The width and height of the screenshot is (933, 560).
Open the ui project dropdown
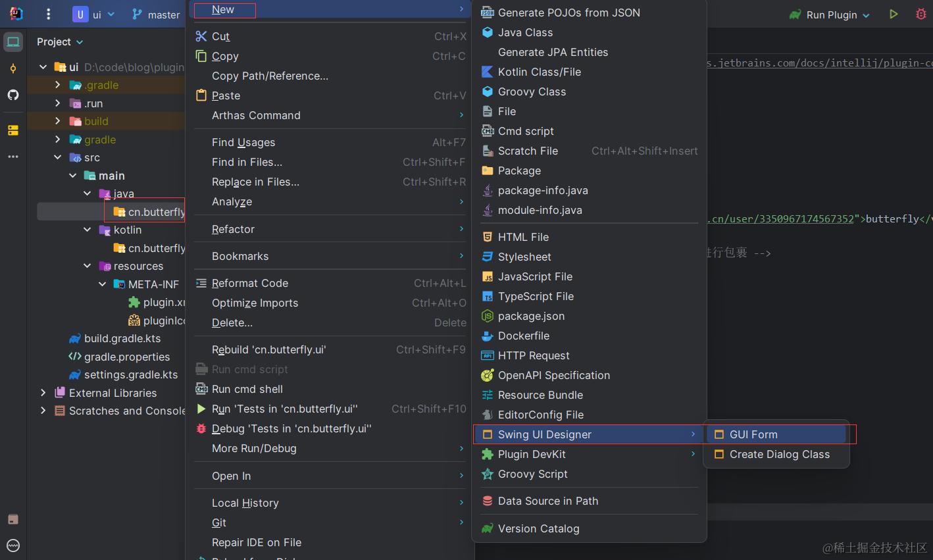pos(94,14)
